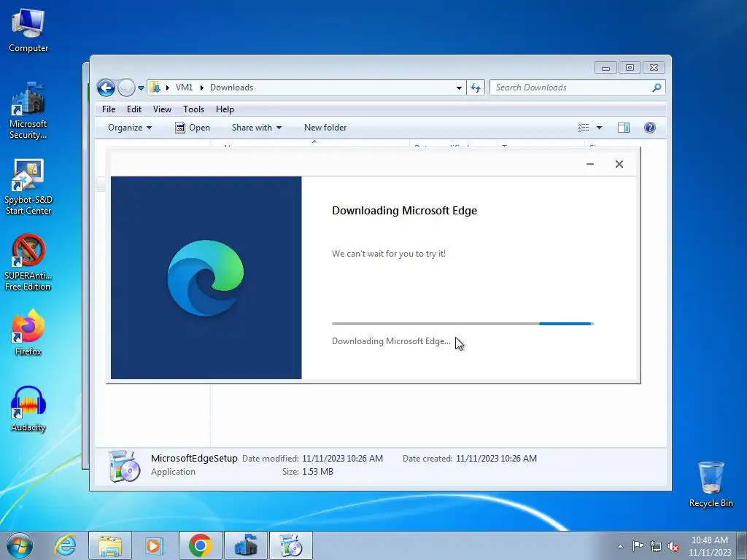Change your view icon button
Image resolution: width=747 pixels, height=560 pixels.
click(583, 127)
